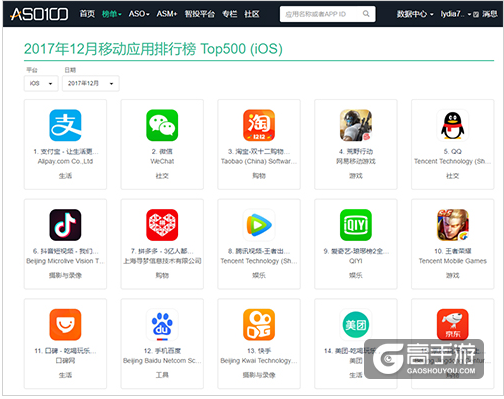Expand the 数据中心 dropdown

pos(415,14)
